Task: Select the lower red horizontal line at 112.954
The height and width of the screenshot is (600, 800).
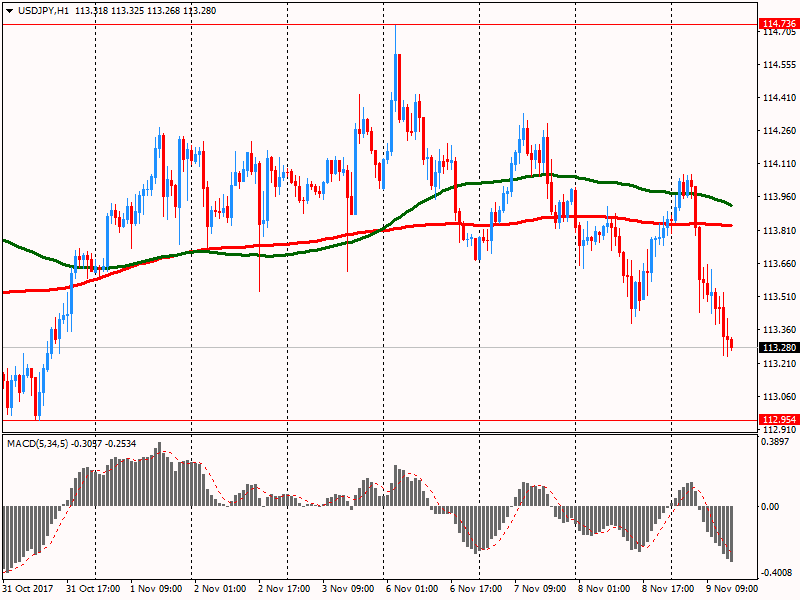Action: 380,420
